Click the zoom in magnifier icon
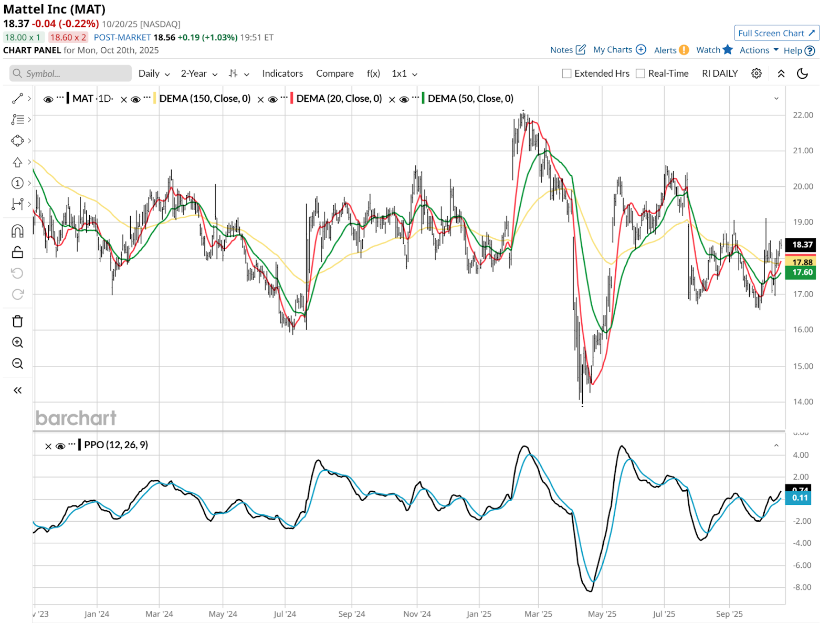This screenshot has width=840, height=623. (17, 343)
